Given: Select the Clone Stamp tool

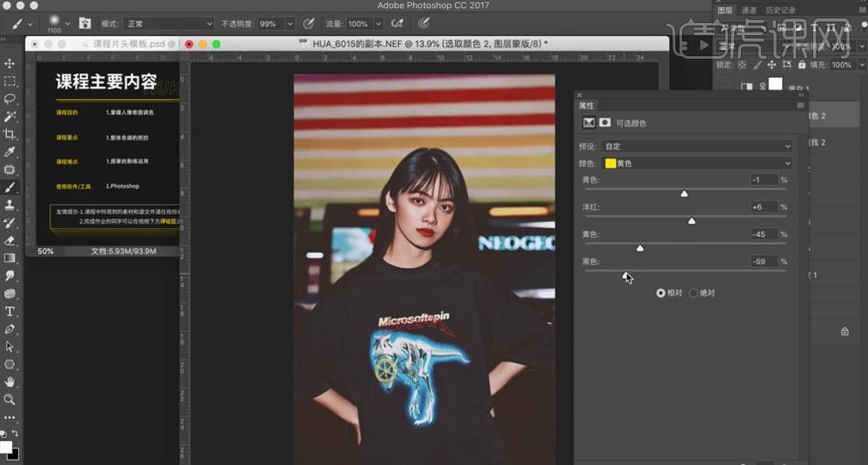Looking at the screenshot, I should point(10,205).
